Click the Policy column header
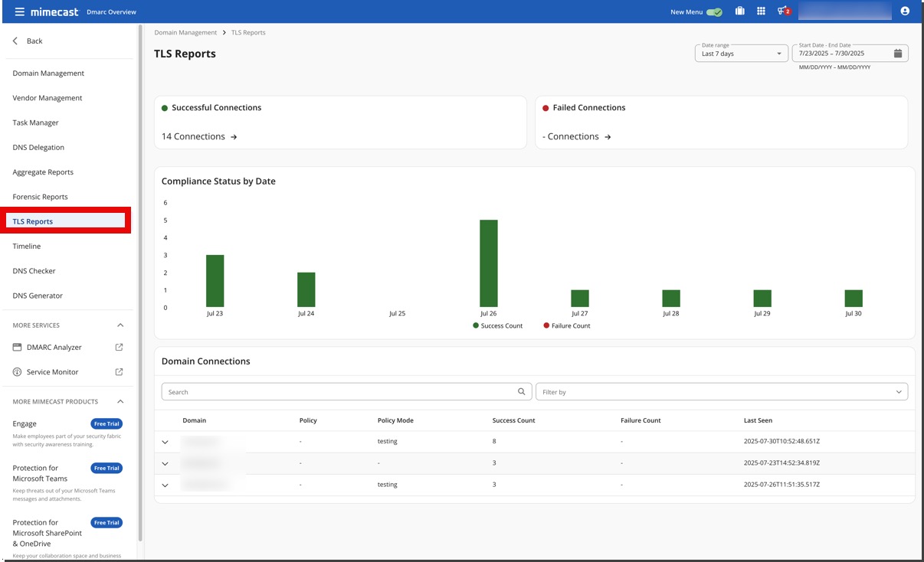Screen dimensions: 924x562 coord(308,420)
